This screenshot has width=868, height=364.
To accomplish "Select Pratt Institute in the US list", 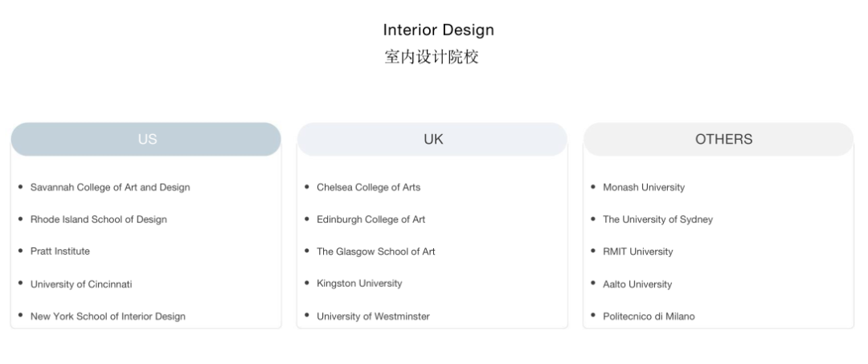I will click(x=60, y=252).
